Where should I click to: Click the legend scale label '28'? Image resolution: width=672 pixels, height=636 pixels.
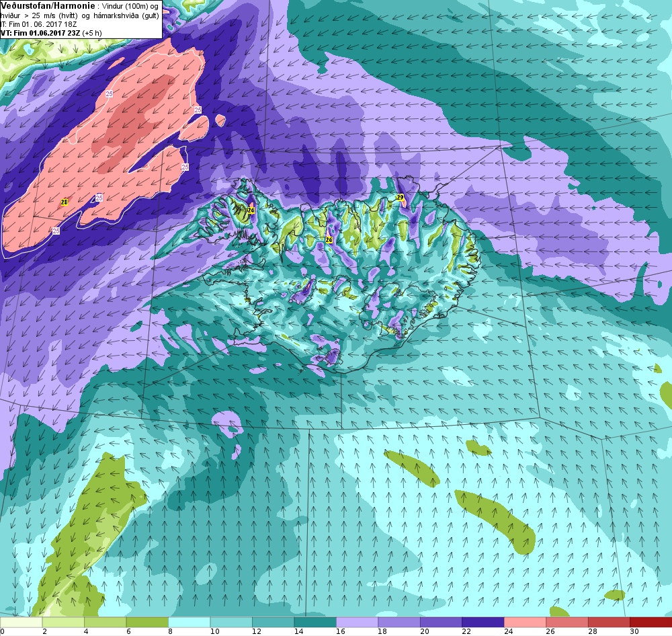[592, 631]
